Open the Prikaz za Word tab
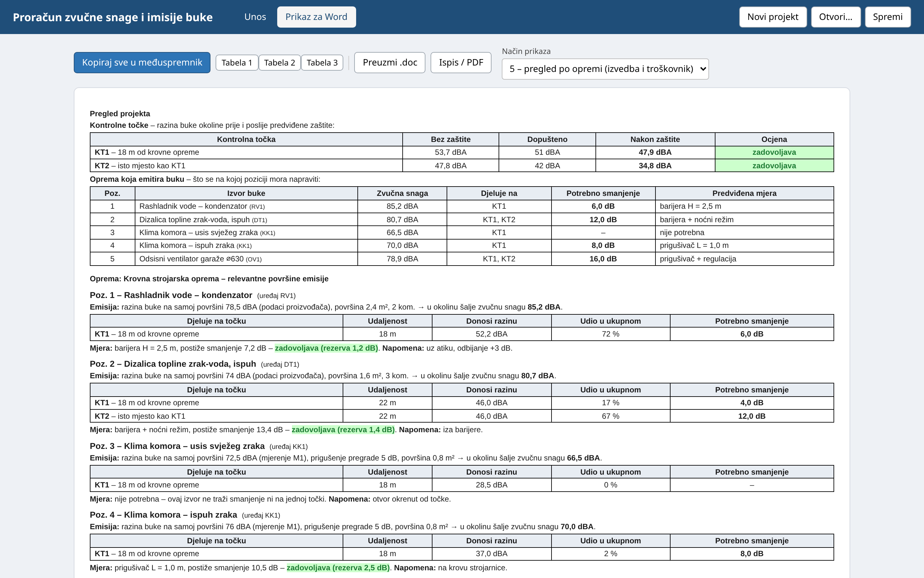 (x=316, y=17)
